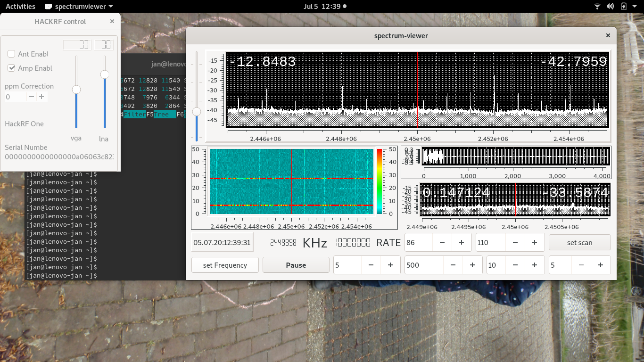Increase the 500 spinbox value
This screenshot has height=362, width=644.
point(472,265)
